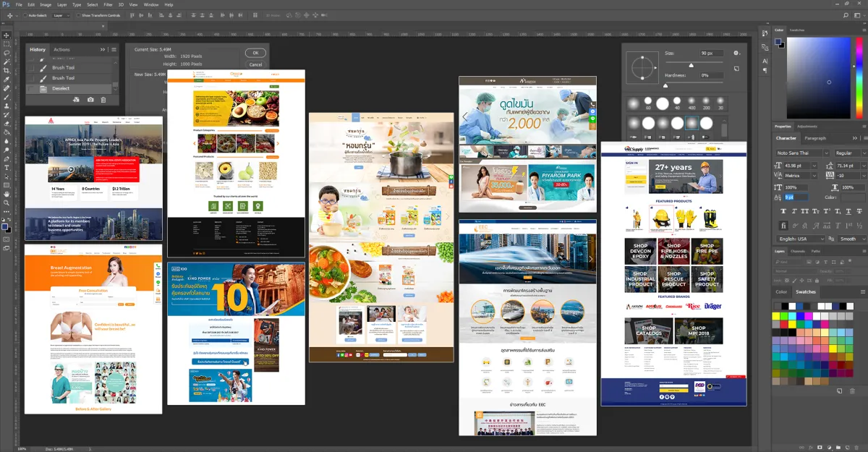Click the brush Hardness 0% field
This screenshot has width=868, height=452.
[712, 75]
